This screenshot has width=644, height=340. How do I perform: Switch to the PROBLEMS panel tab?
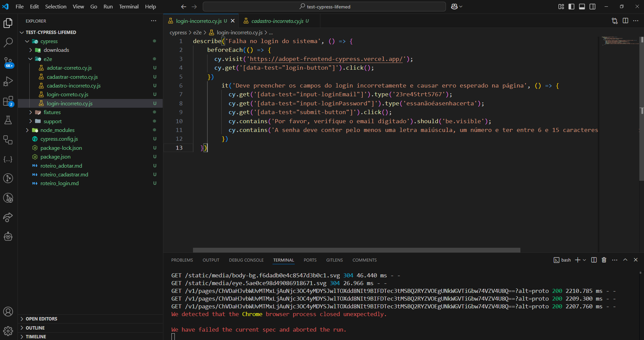[182, 260]
